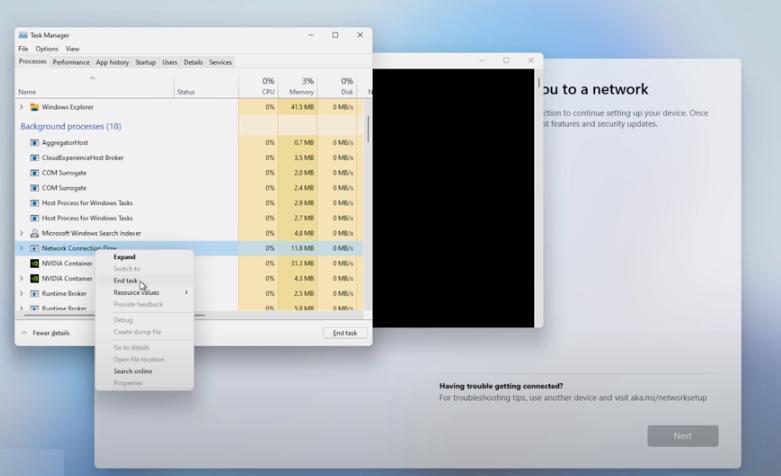Viewport: 781px width, 476px height.
Task: Click the Task Manager vertical scrollbar thumb
Action: click(x=368, y=128)
